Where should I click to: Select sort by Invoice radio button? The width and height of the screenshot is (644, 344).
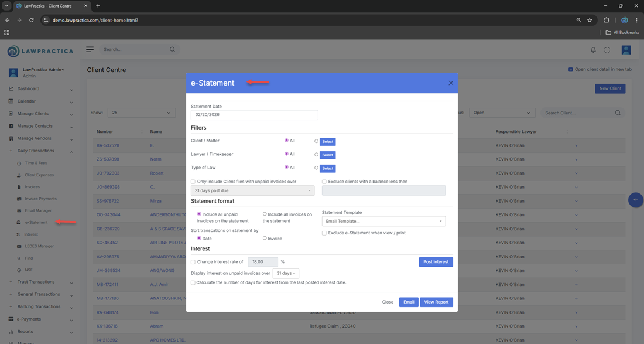[265, 238]
